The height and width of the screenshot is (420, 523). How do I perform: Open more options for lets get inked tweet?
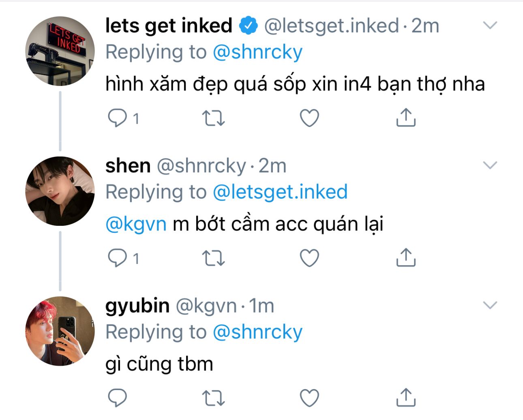pyautogui.click(x=490, y=26)
